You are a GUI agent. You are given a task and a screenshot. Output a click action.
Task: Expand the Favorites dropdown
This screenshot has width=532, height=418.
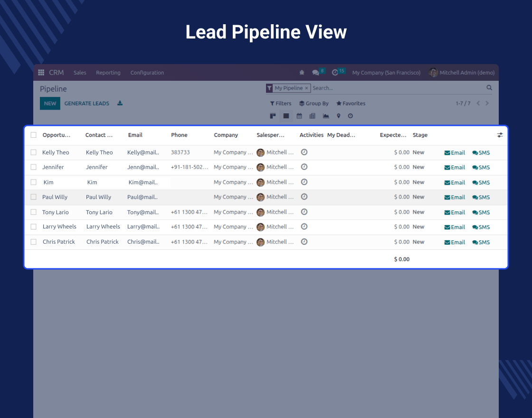351,104
